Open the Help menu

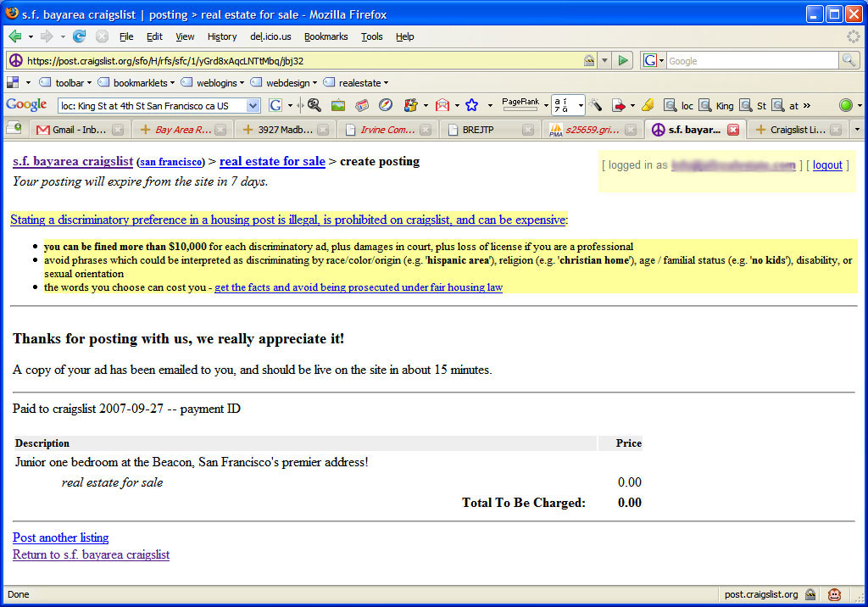[x=404, y=36]
